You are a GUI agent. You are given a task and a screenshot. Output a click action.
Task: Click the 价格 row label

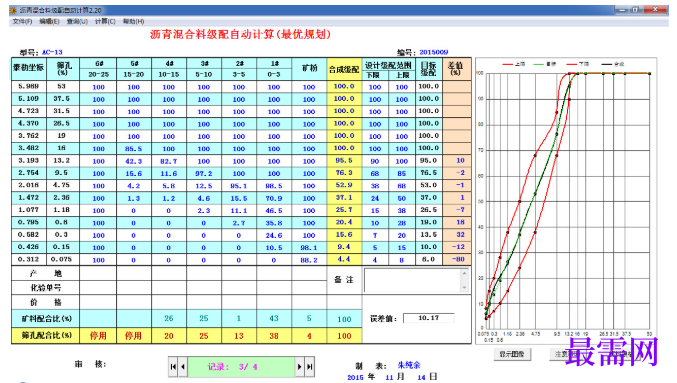[x=45, y=302]
